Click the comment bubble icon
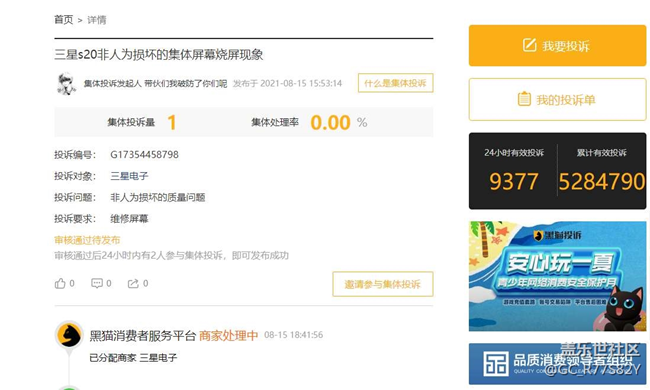 [x=97, y=283]
